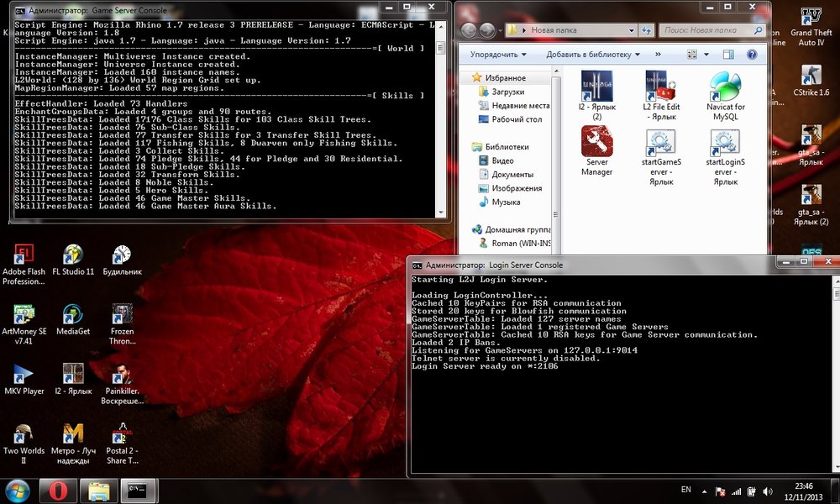This screenshot has width=840, height=504.
Task: Click the Explorer back navigation button
Action: 468,31
